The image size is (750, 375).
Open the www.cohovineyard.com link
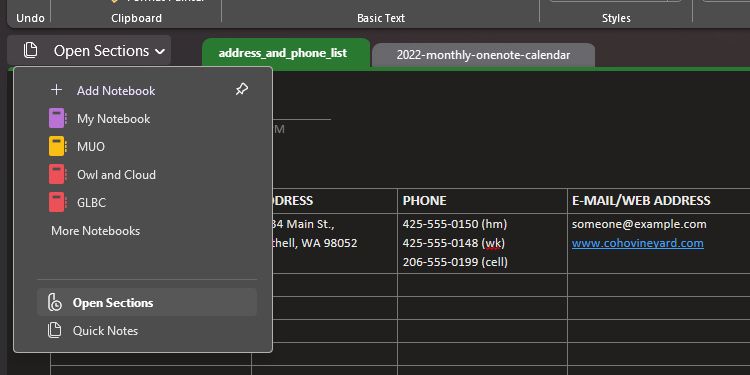(638, 243)
